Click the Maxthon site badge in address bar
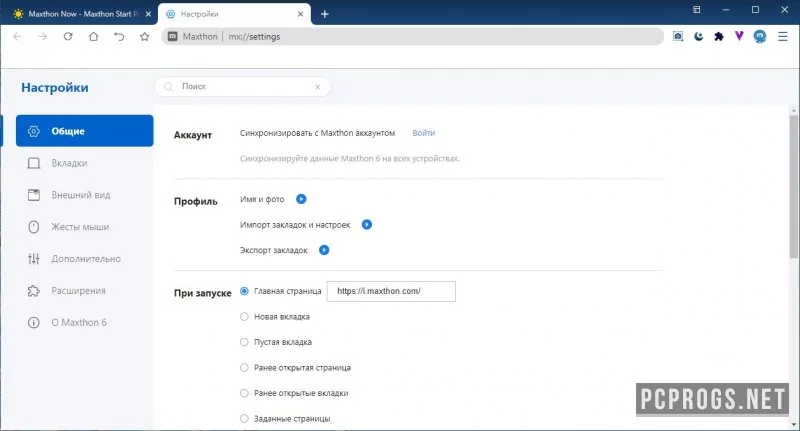 [x=193, y=37]
